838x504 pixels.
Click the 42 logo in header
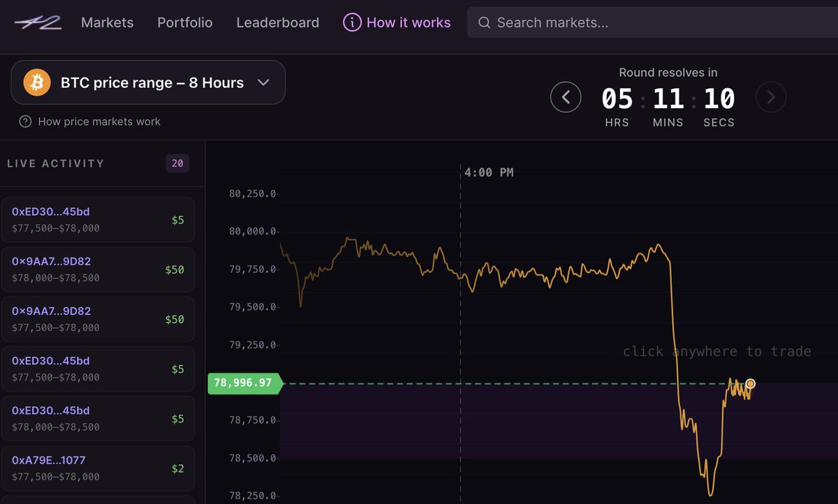click(38, 22)
